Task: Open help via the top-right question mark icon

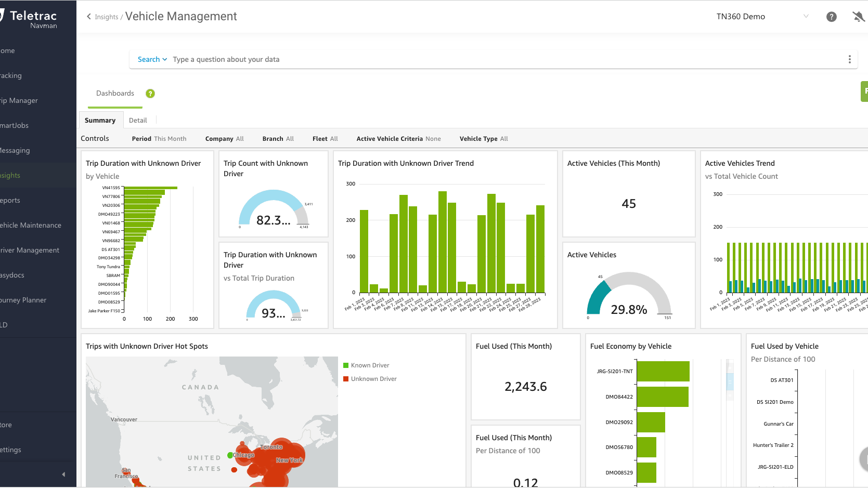Action: click(x=831, y=16)
